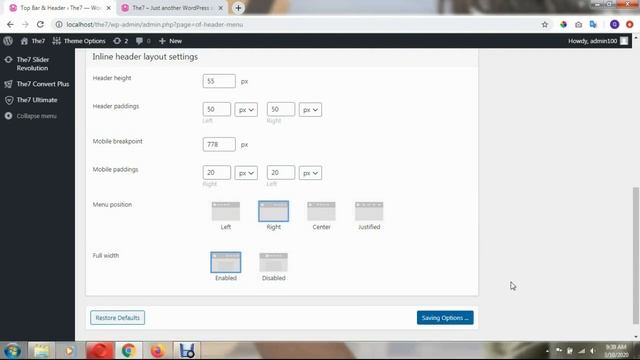
Task: Open units dropdown for second mobile padding
Action: (x=310, y=173)
